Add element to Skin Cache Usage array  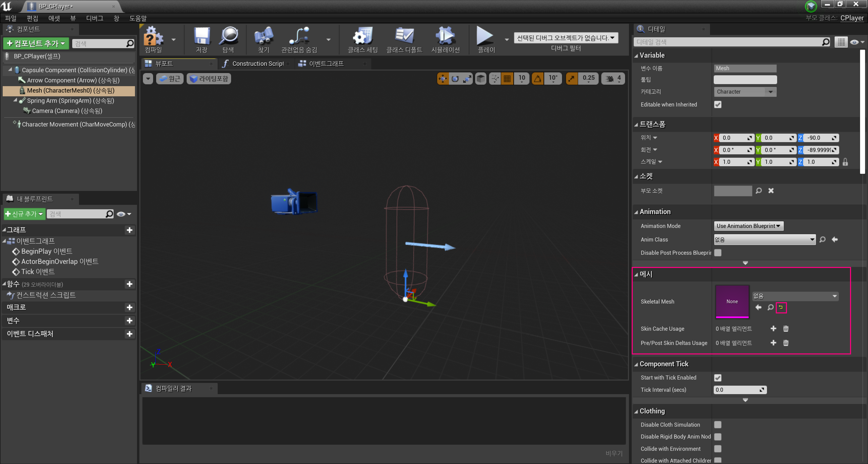[x=773, y=328]
